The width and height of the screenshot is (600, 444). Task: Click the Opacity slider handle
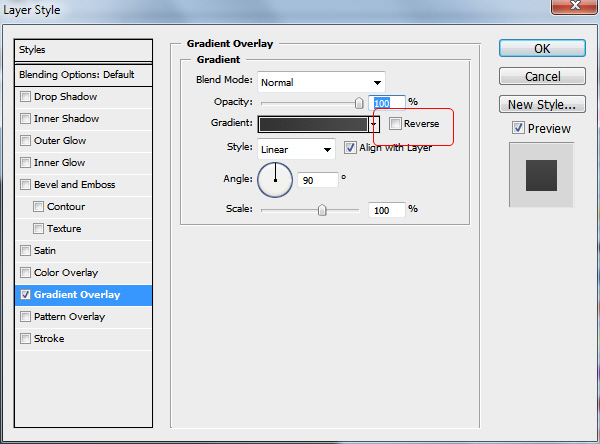pos(359,103)
